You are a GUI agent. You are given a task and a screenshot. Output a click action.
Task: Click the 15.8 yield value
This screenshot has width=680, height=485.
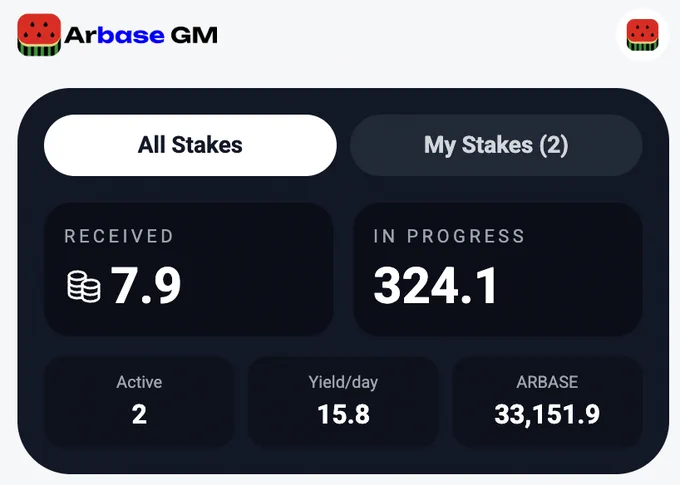coord(343,414)
